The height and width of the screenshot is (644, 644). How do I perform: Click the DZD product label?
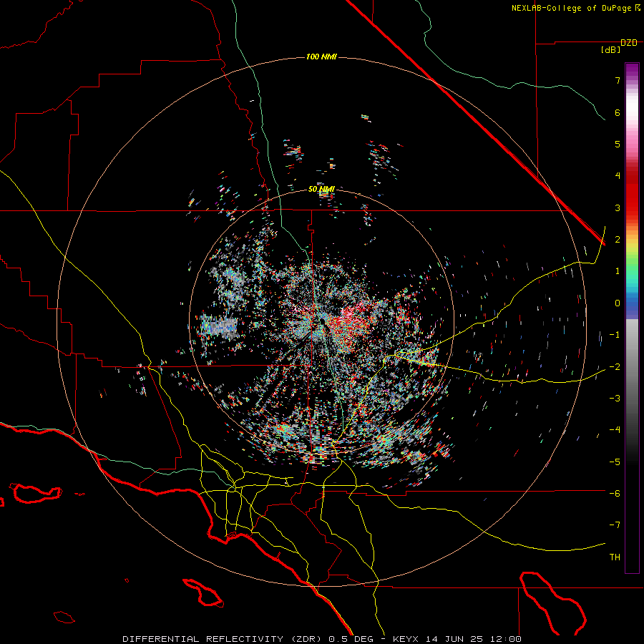(x=629, y=43)
